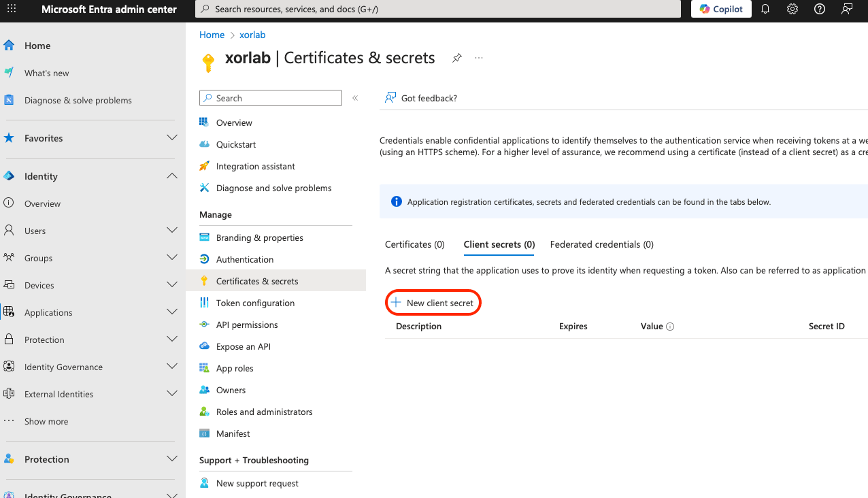Expand the External Identities chevron

[x=172, y=394]
